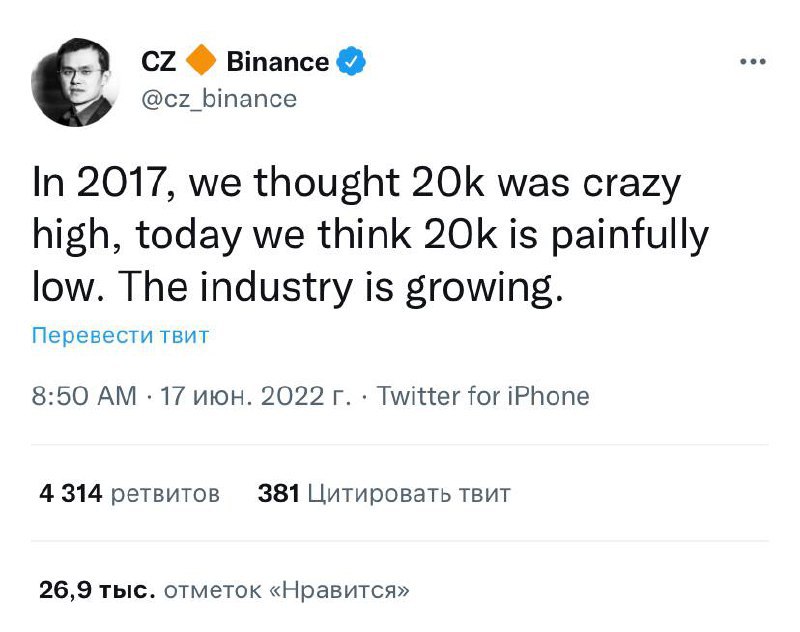Click the "26,9 тыс." likes count
800x632 pixels.
point(96,590)
